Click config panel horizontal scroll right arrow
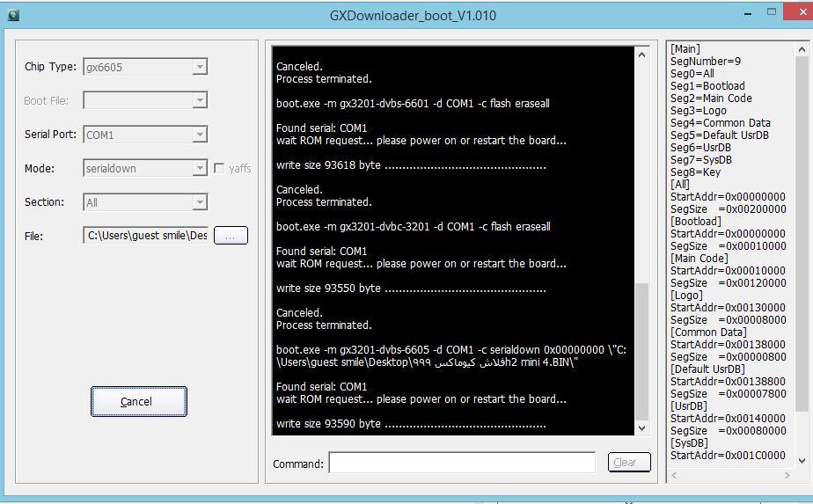The image size is (813, 504). click(x=787, y=475)
